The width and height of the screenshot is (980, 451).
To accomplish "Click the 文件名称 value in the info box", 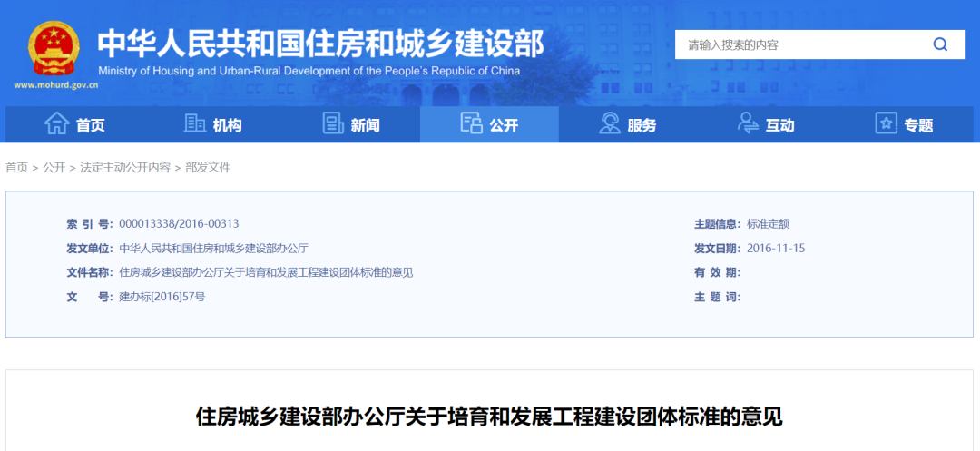I will [266, 272].
